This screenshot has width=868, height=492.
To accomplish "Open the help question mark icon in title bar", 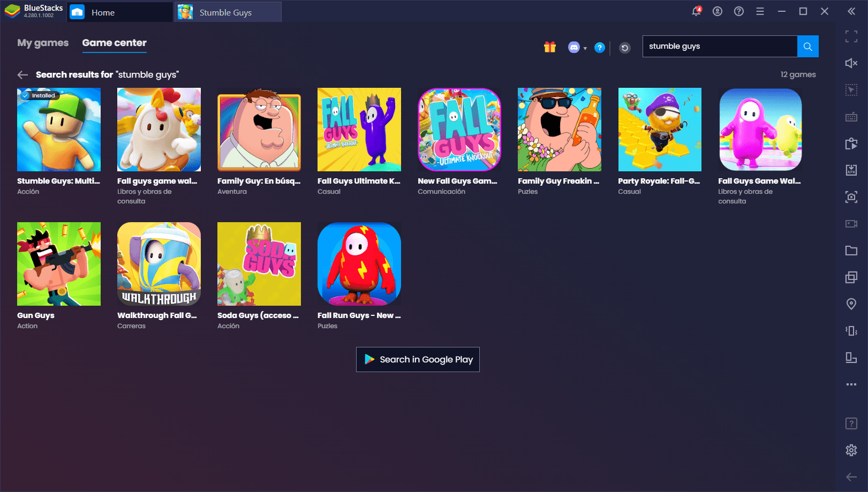I will click(x=739, y=11).
